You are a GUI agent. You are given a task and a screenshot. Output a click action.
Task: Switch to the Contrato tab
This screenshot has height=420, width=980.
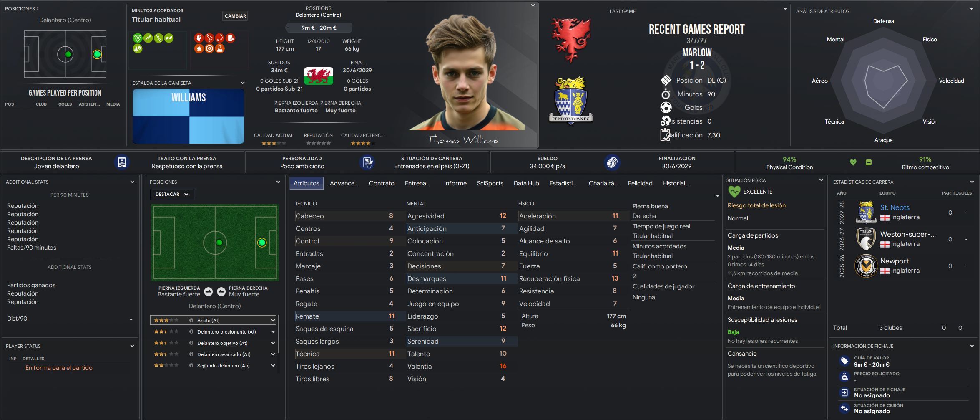(382, 183)
